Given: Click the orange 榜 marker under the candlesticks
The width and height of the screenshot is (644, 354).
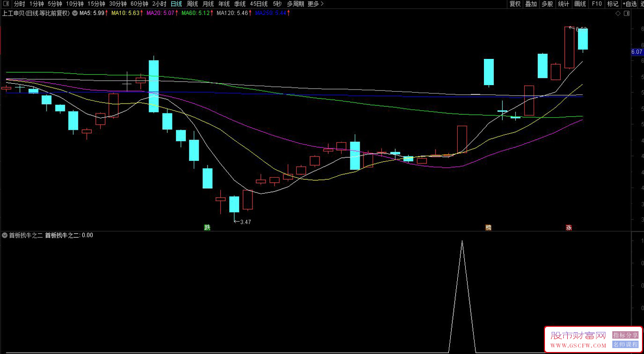Looking at the screenshot, I should pyautogui.click(x=488, y=228).
